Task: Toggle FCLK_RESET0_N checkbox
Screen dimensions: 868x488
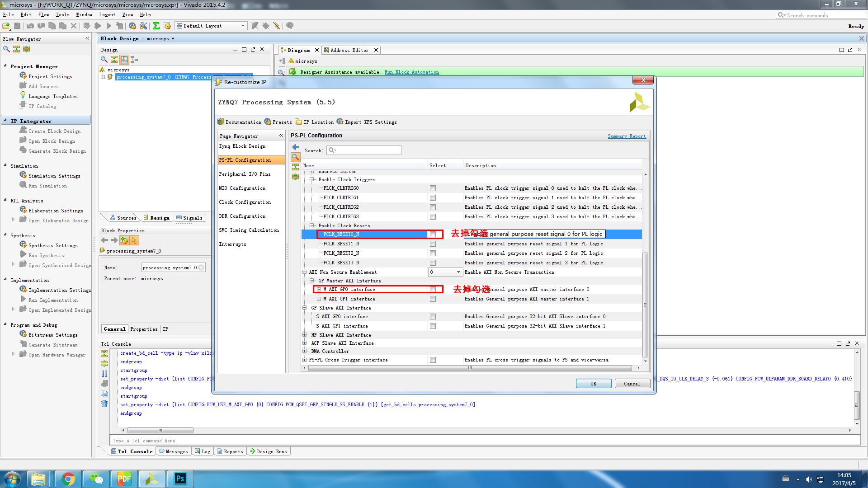Action: 433,234
